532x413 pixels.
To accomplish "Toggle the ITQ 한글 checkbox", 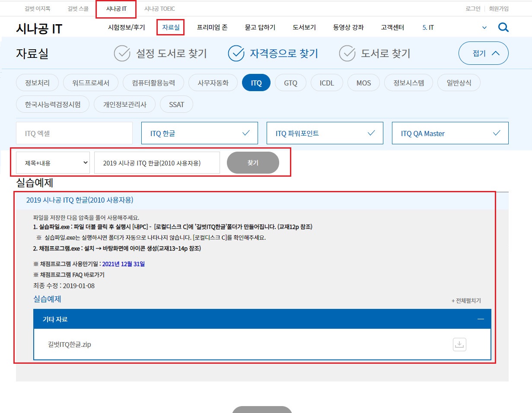I will tap(199, 133).
